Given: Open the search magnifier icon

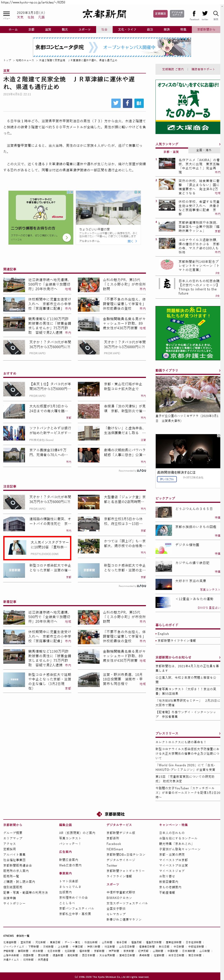Looking at the screenshot, I should pos(216,14).
